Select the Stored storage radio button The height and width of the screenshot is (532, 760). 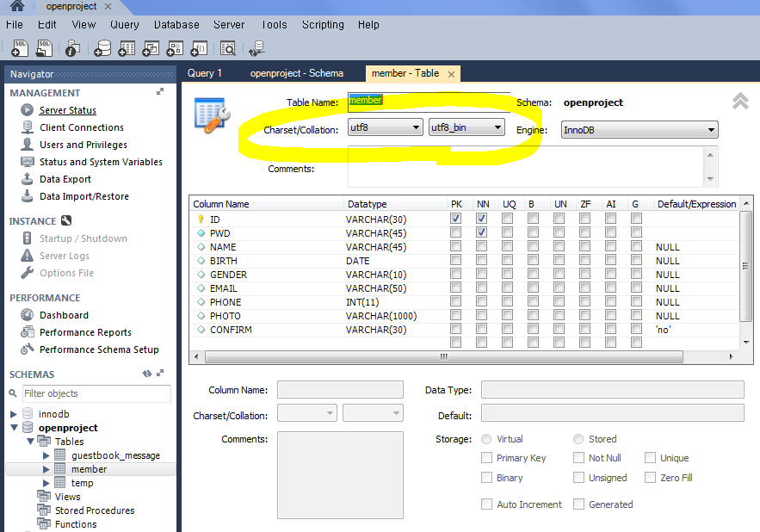578,439
